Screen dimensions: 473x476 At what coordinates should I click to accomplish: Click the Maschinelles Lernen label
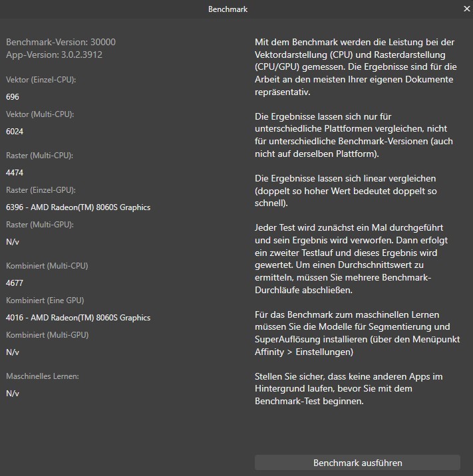(x=43, y=376)
